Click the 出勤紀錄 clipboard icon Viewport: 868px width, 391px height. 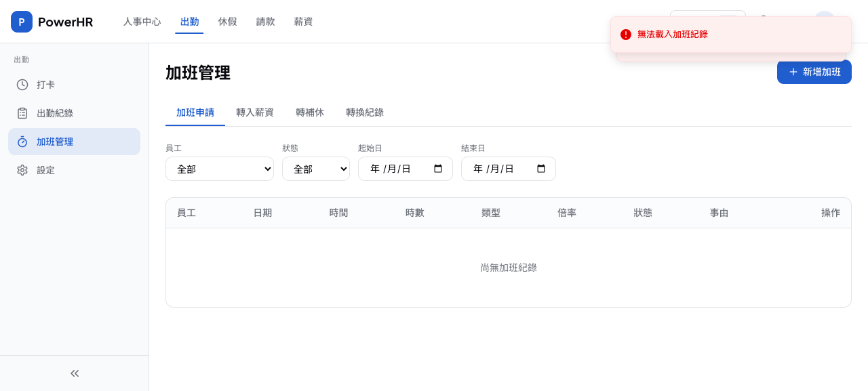click(x=22, y=113)
